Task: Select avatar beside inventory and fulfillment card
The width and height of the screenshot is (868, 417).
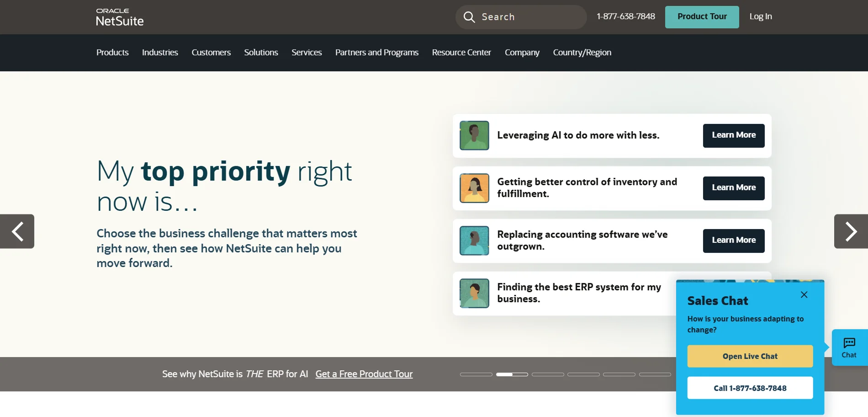Action: point(474,188)
